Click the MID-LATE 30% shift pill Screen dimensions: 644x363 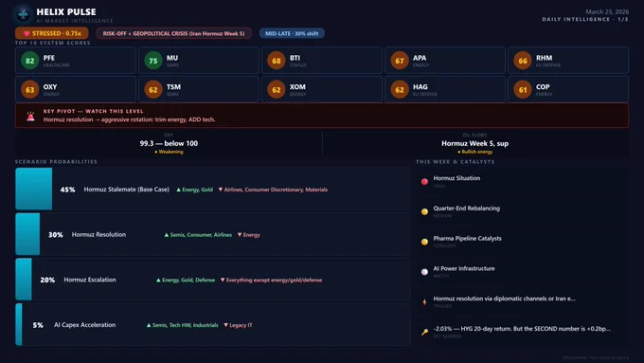[x=292, y=33]
